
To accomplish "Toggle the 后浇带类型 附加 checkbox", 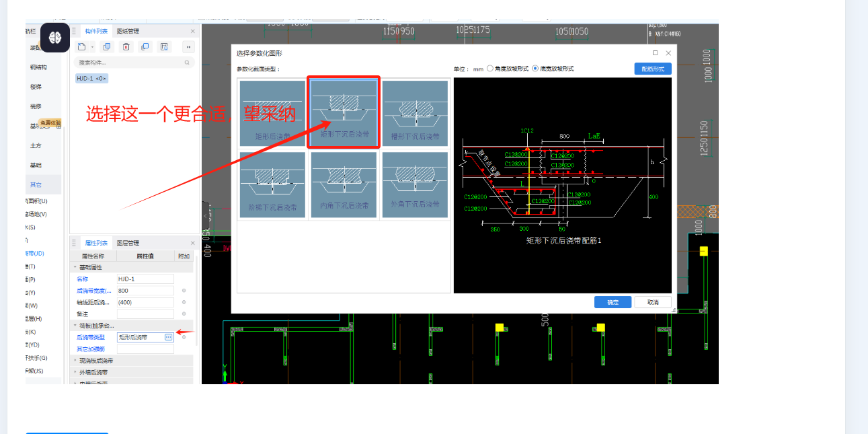I will (x=184, y=337).
